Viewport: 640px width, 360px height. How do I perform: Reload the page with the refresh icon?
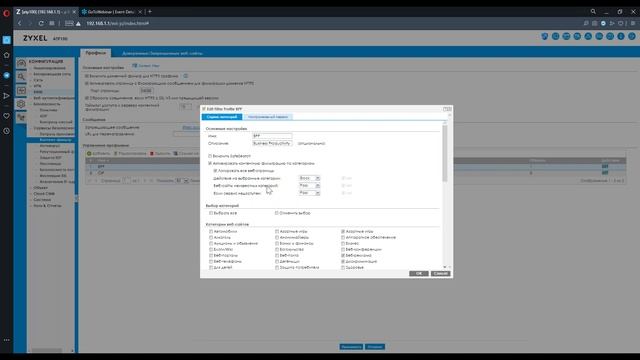point(41,24)
